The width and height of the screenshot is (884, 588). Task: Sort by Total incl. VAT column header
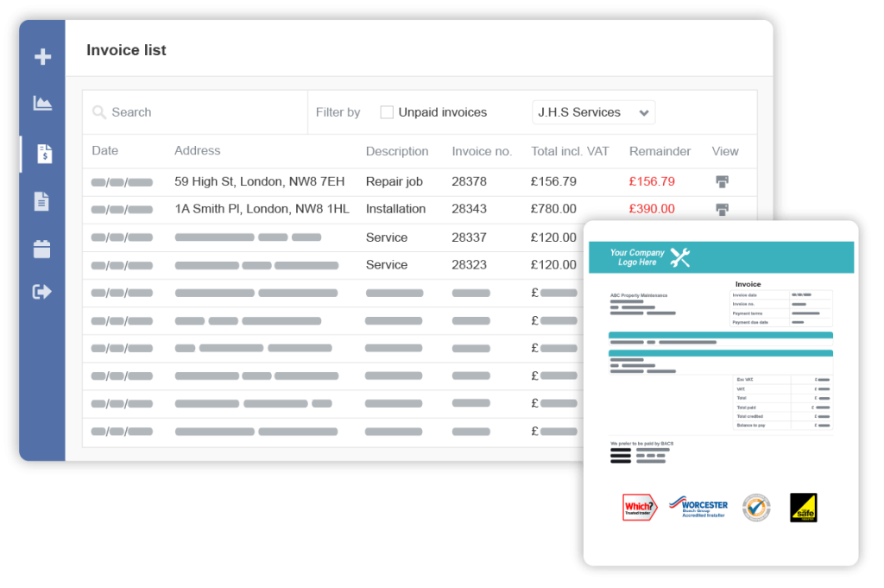pyautogui.click(x=570, y=151)
